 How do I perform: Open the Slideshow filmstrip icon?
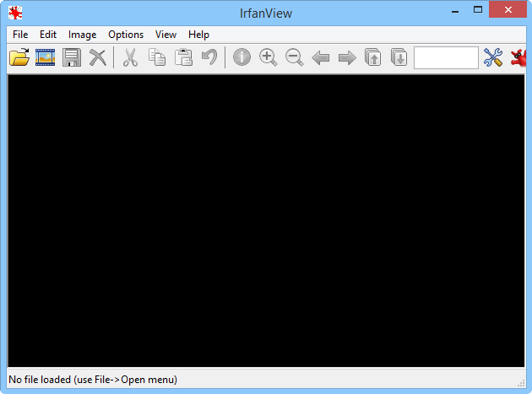[x=45, y=57]
